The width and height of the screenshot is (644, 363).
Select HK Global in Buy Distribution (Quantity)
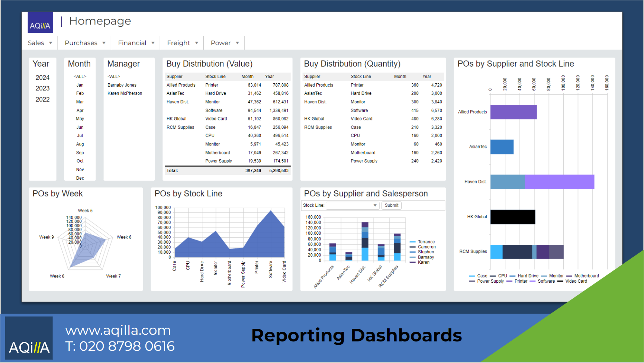tap(314, 119)
